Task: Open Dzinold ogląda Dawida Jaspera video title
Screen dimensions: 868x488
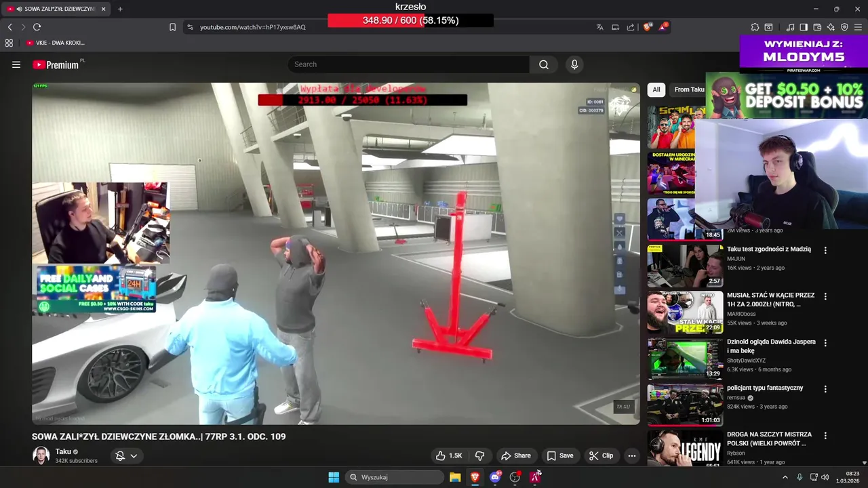Action: tap(771, 346)
